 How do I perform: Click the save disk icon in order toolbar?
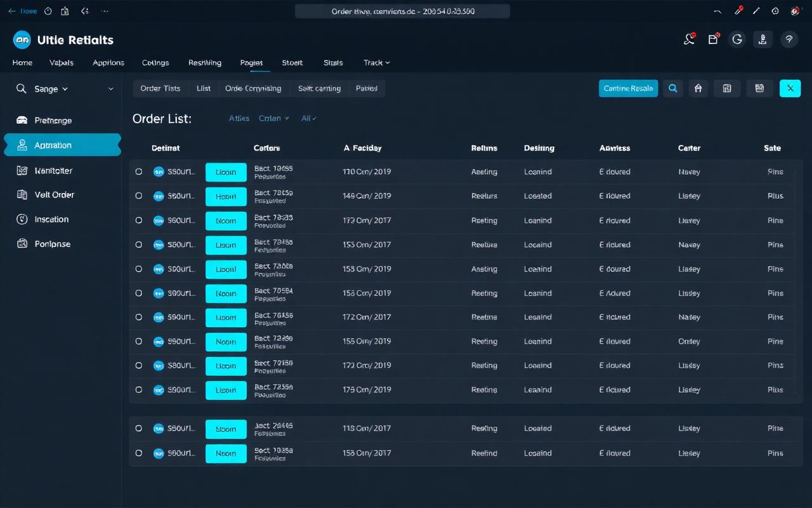point(727,88)
